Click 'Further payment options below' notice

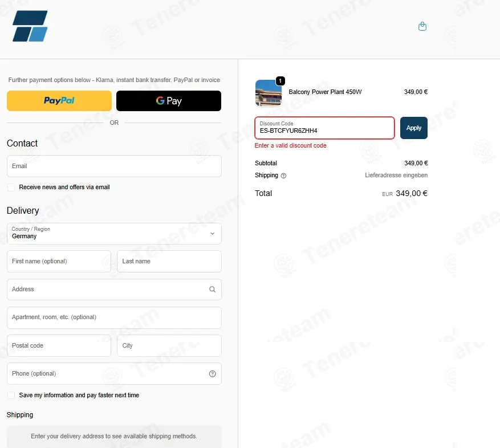point(114,80)
